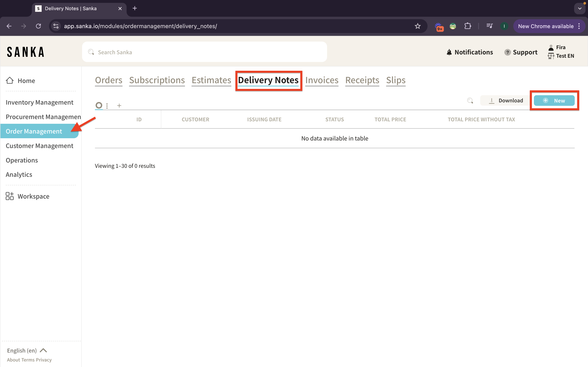Bookmark page with star icon
This screenshot has width=588, height=367.
point(418,26)
